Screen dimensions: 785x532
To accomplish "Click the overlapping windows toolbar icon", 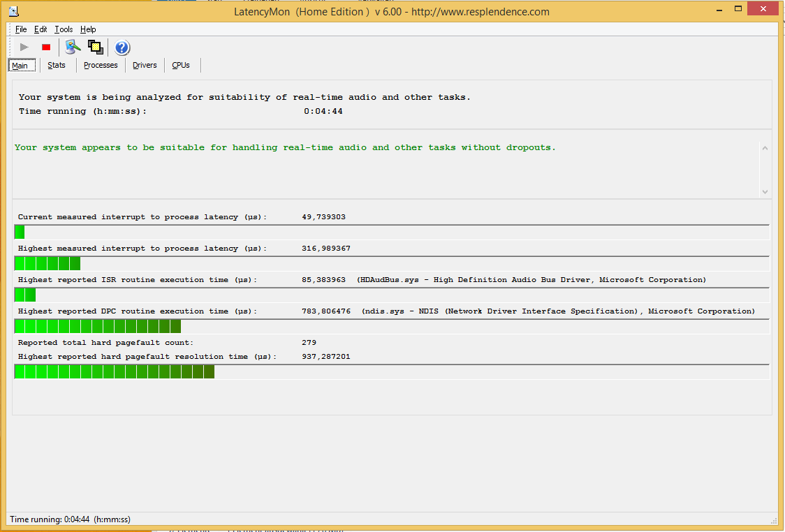I will pyautogui.click(x=95, y=47).
